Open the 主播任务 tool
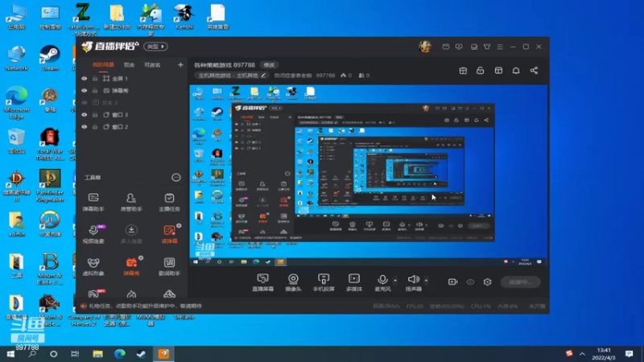 point(169,203)
